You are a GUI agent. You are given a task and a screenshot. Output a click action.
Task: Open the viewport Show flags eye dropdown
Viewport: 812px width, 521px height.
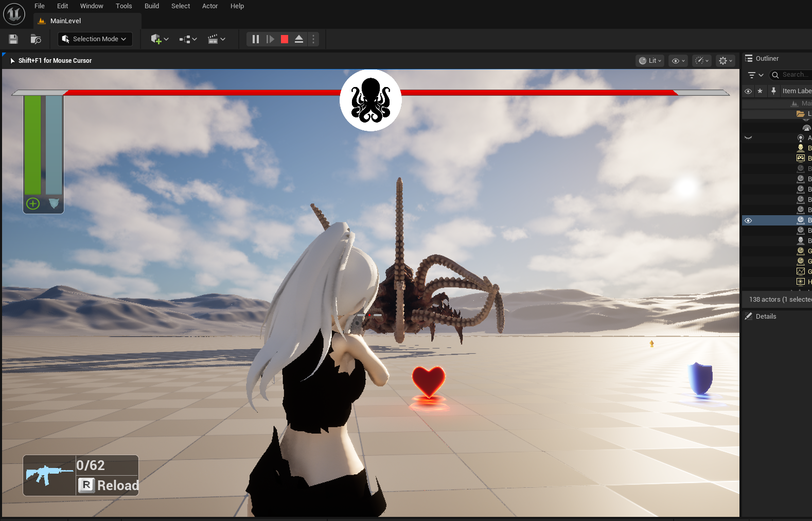click(678, 61)
